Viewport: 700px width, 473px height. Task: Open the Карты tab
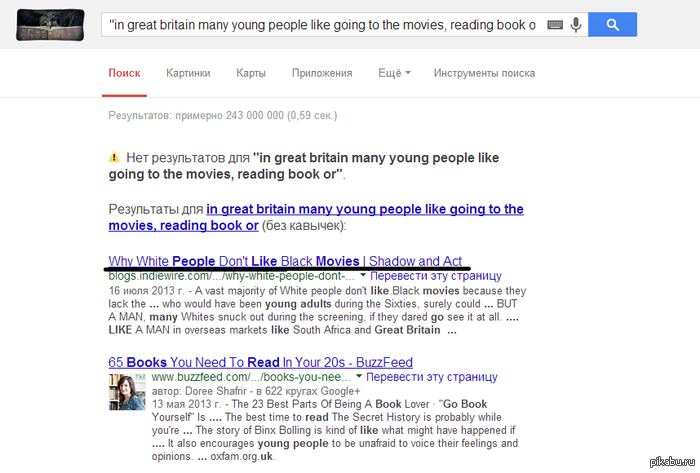[x=250, y=73]
